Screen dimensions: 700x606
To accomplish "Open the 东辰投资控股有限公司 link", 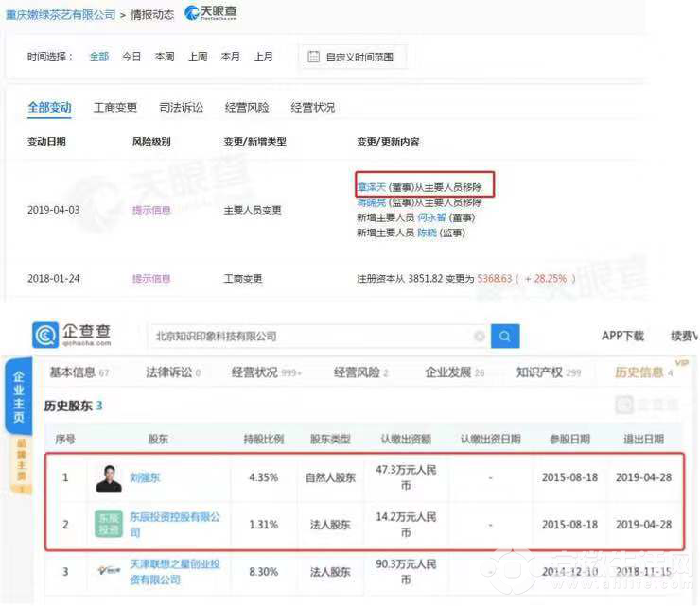I will click(175, 525).
